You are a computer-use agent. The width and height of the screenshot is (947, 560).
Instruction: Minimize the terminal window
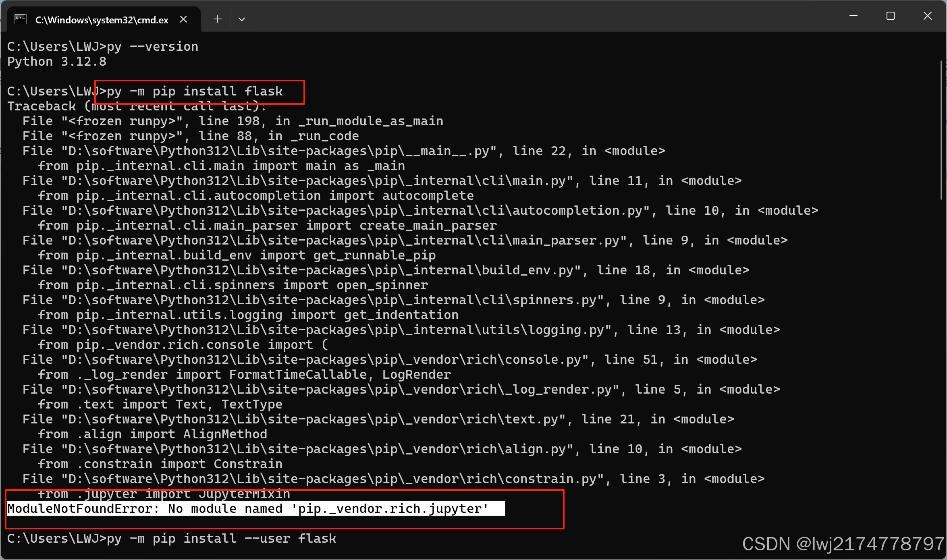[x=854, y=16]
